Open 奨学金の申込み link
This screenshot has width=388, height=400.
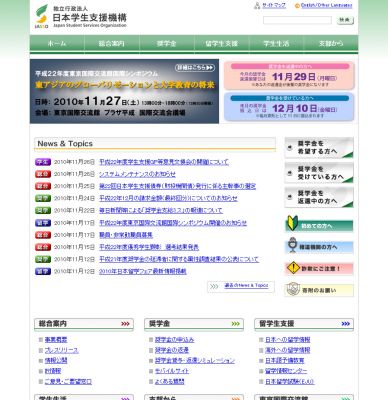(174, 340)
